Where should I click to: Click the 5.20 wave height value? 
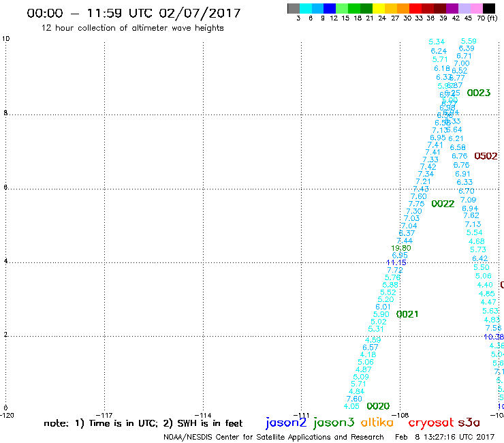coord(385,299)
